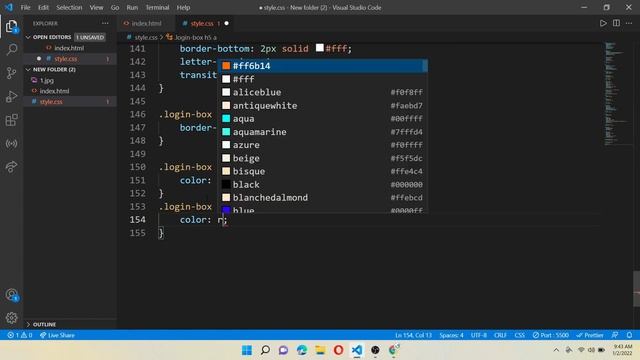
Task: Open the Extensions view
Action: [11, 120]
